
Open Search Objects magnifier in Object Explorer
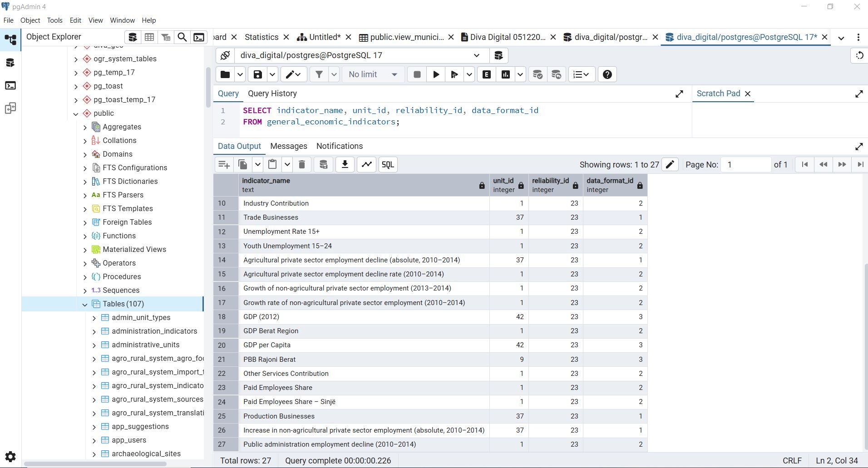point(182,37)
